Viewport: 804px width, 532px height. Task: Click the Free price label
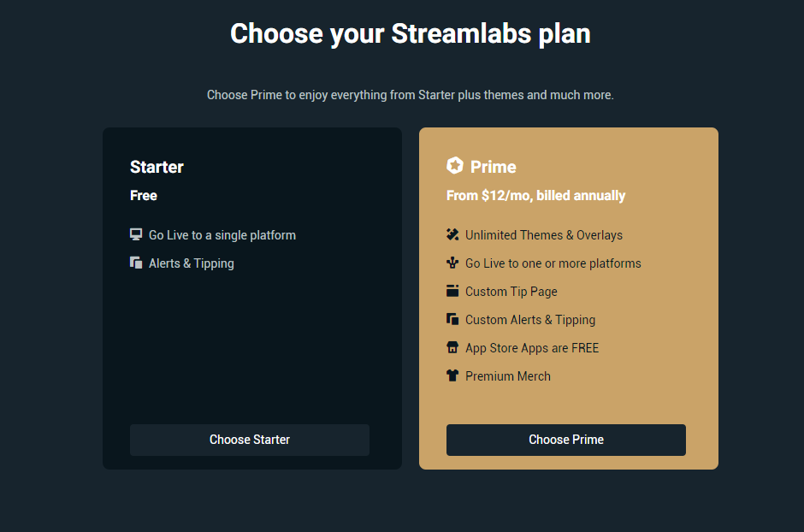click(144, 196)
